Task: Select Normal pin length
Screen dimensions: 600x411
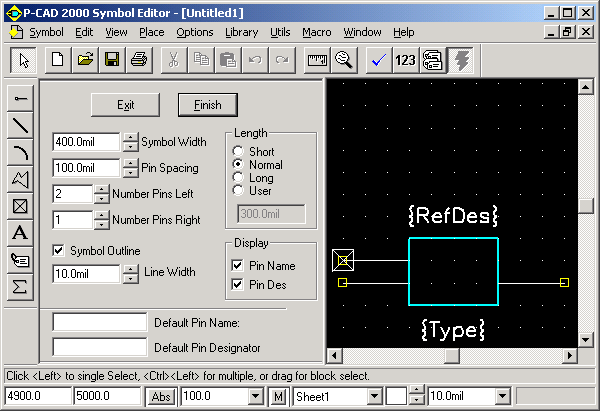Action: click(x=238, y=164)
